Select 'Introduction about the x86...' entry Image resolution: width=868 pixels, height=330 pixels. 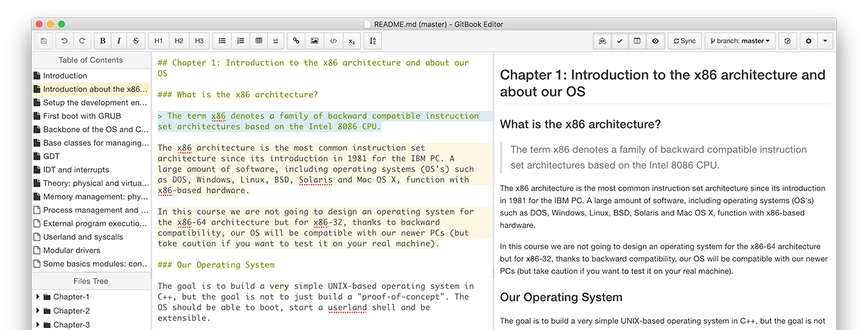[x=91, y=89]
